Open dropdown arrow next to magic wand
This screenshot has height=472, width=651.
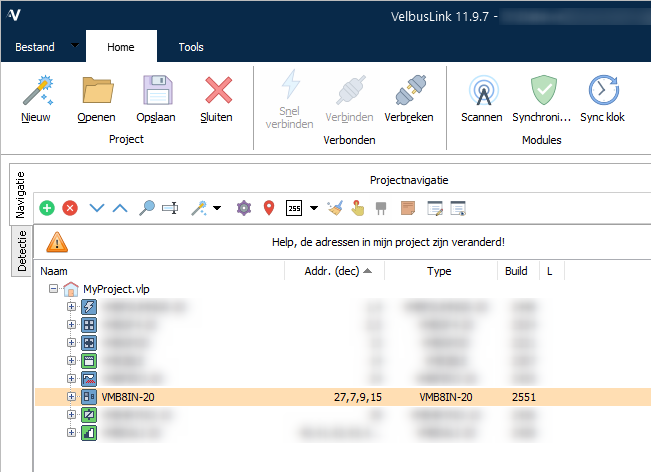click(x=217, y=208)
